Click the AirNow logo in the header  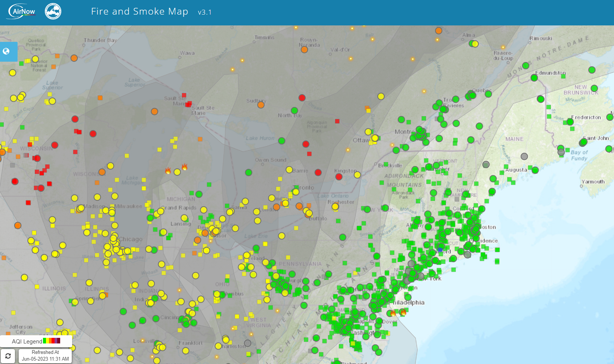(x=21, y=11)
